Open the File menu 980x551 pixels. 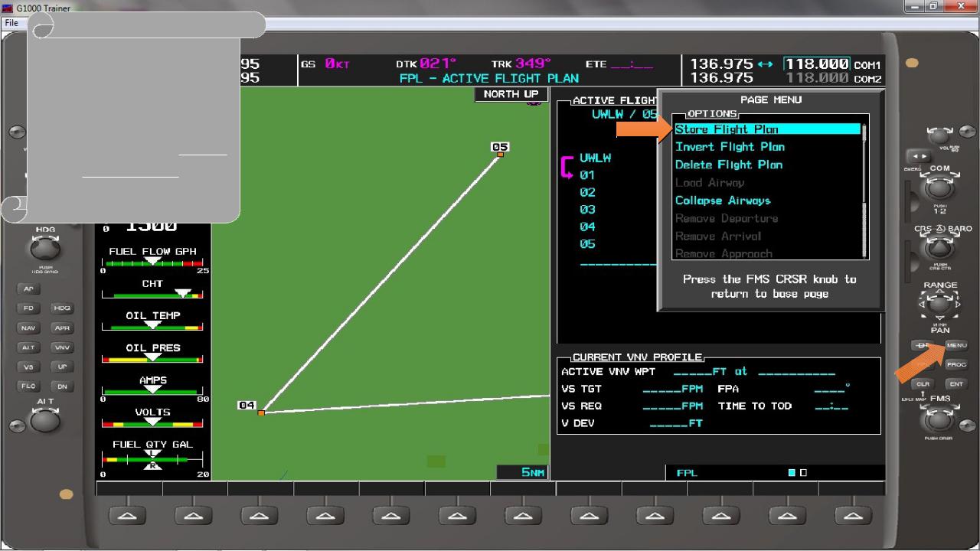11,23
